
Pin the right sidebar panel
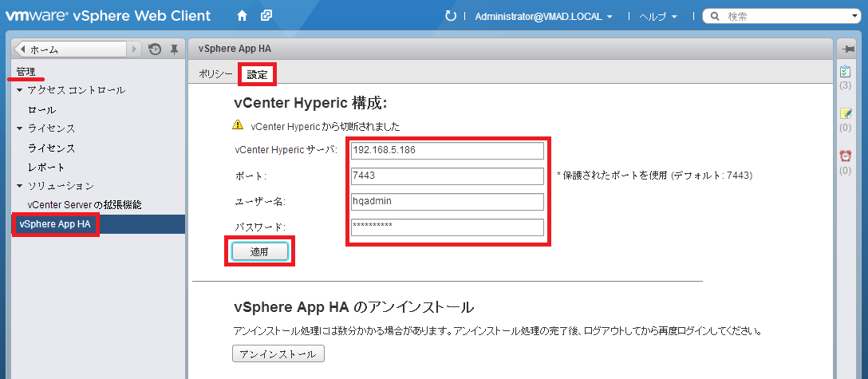847,49
